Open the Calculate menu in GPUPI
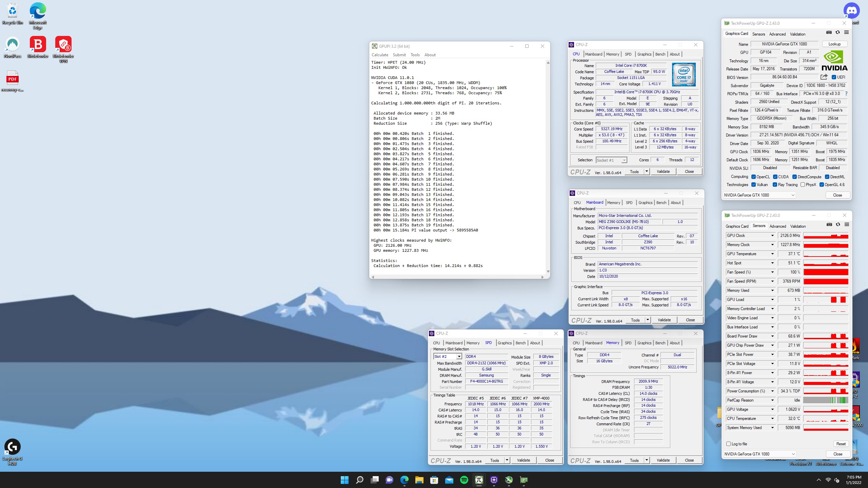 380,55
